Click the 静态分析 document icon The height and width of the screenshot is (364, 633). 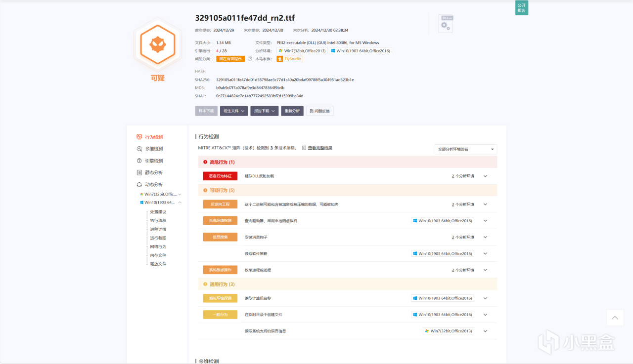tap(139, 172)
